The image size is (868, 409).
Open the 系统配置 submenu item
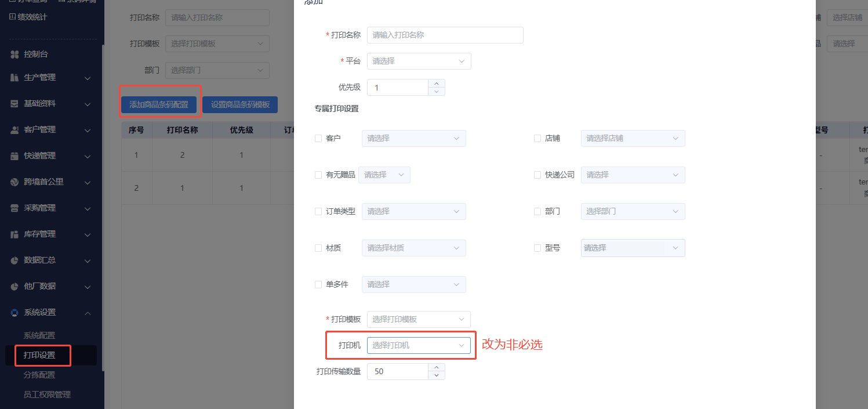(39, 335)
